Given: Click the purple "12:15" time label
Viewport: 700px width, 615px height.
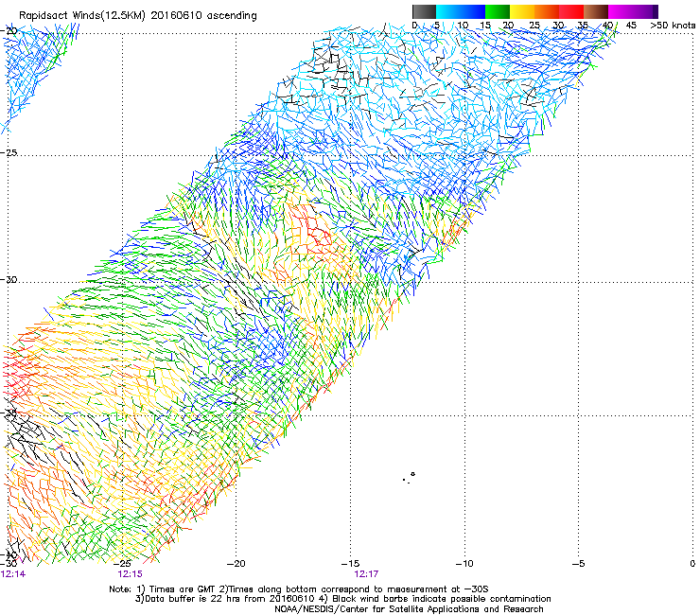Looking at the screenshot, I should point(130,574).
